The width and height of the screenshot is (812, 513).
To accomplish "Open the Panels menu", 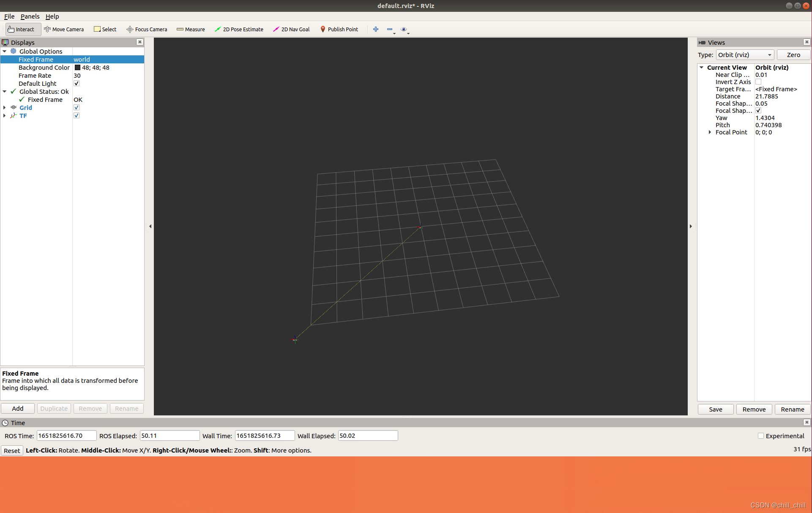I will click(x=30, y=16).
